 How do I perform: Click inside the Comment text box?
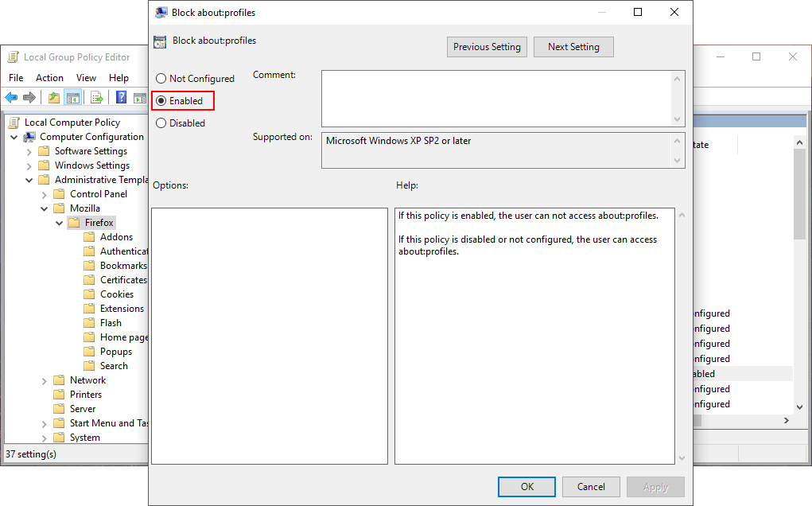496,99
